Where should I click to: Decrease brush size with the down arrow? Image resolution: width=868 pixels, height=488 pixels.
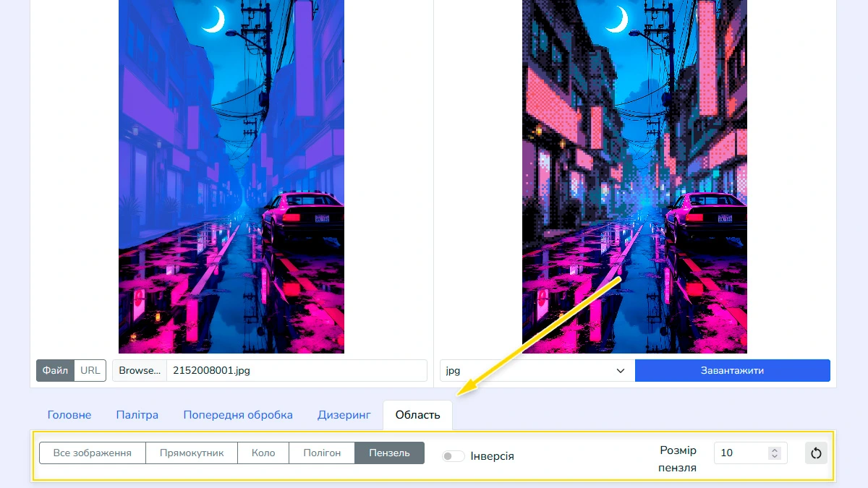775,457
